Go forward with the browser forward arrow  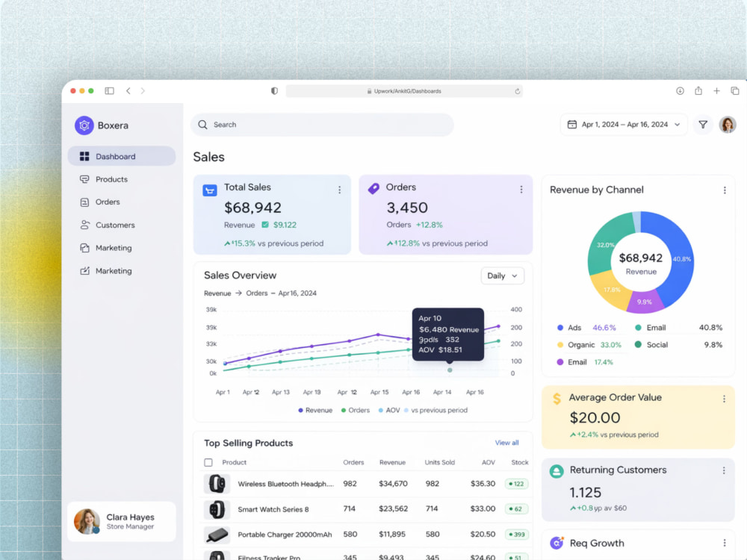click(143, 90)
